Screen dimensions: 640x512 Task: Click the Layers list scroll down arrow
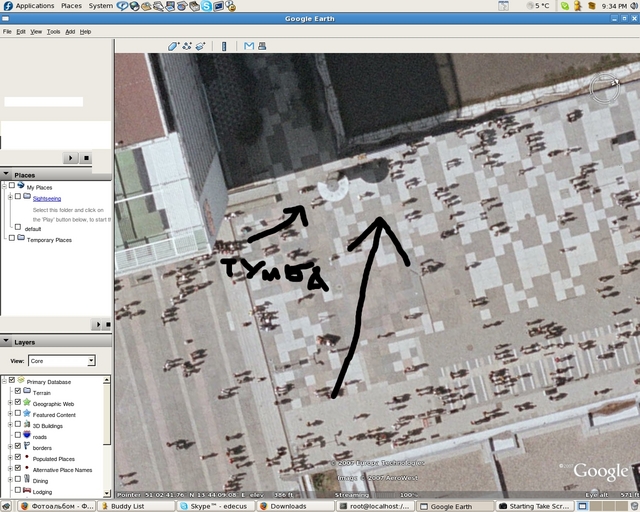[x=107, y=494]
